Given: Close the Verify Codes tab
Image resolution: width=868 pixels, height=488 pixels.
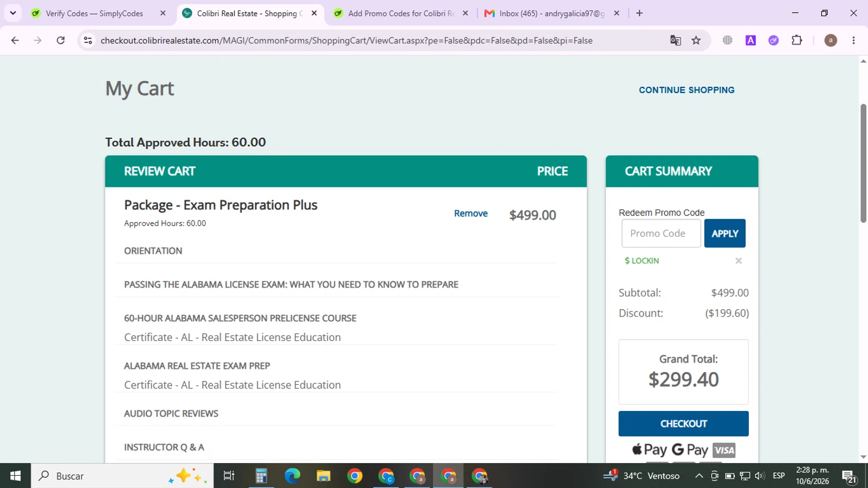Looking at the screenshot, I should [x=163, y=13].
